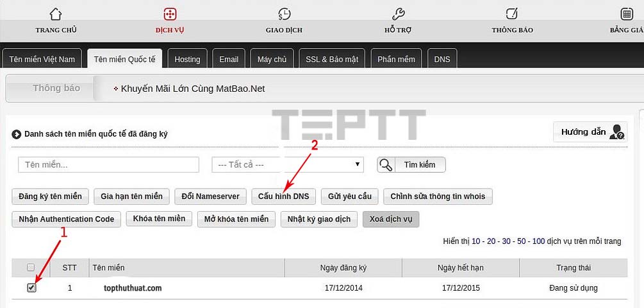The image size is (644, 308).
Task: Click the Đang sử dụng status cell
Action: point(574,288)
